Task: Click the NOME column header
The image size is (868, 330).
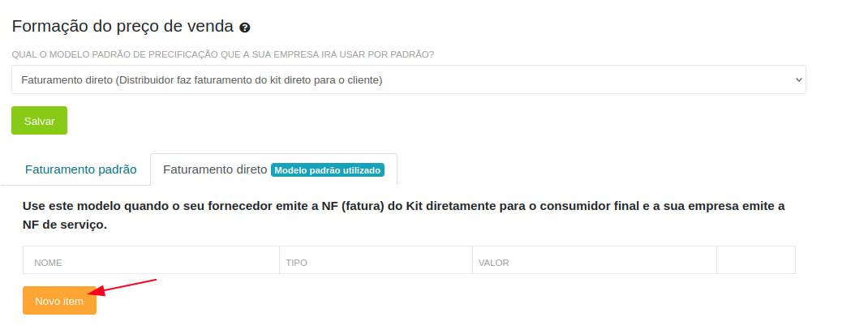Action: pos(48,263)
